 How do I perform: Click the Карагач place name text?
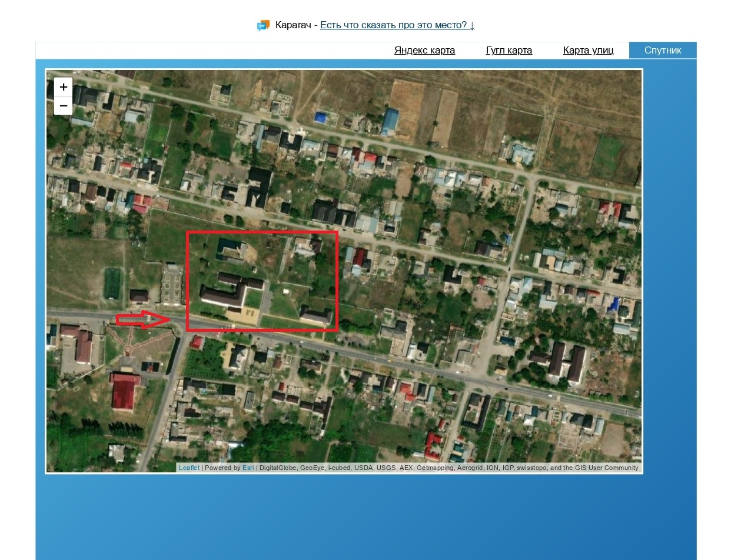click(x=293, y=25)
